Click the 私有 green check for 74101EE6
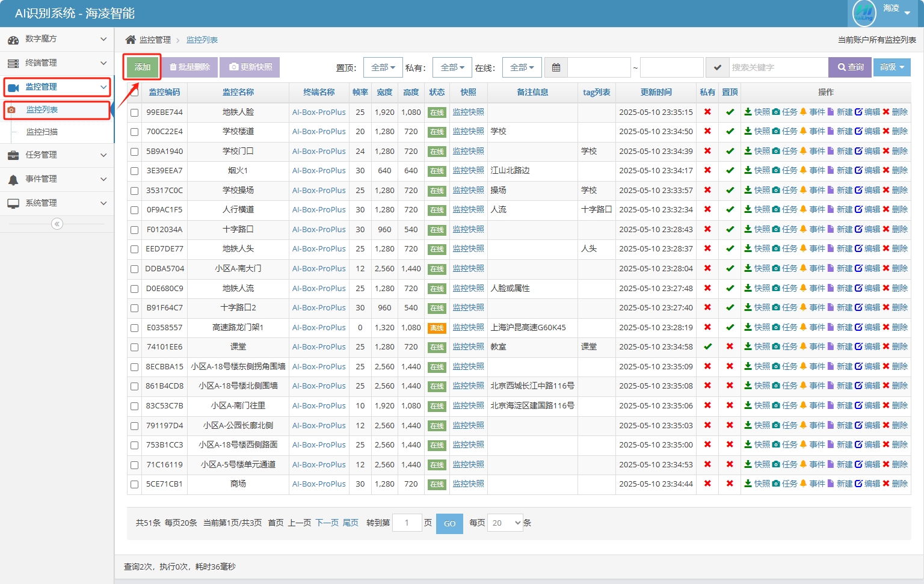The width and height of the screenshot is (924, 584). pyautogui.click(x=707, y=346)
